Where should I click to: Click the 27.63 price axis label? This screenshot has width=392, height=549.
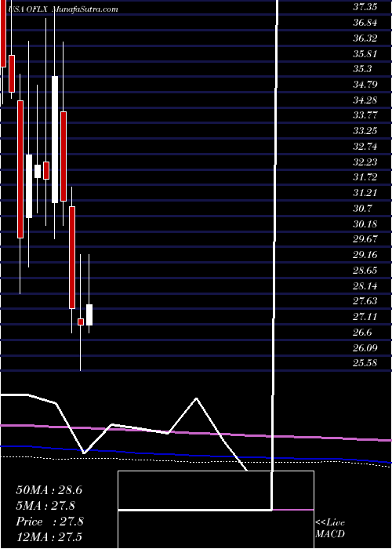pos(365,301)
